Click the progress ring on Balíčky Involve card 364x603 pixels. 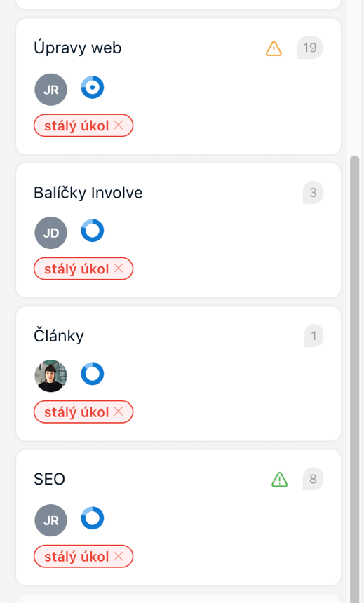click(93, 231)
